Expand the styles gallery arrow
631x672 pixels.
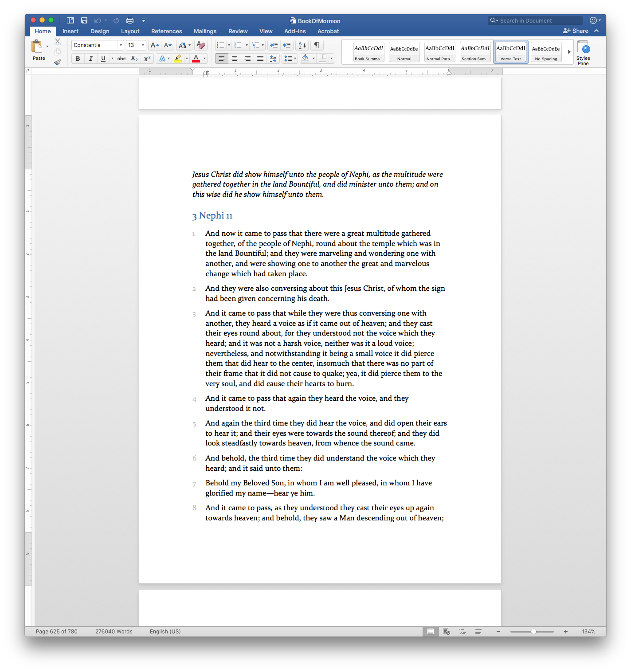pyautogui.click(x=569, y=52)
